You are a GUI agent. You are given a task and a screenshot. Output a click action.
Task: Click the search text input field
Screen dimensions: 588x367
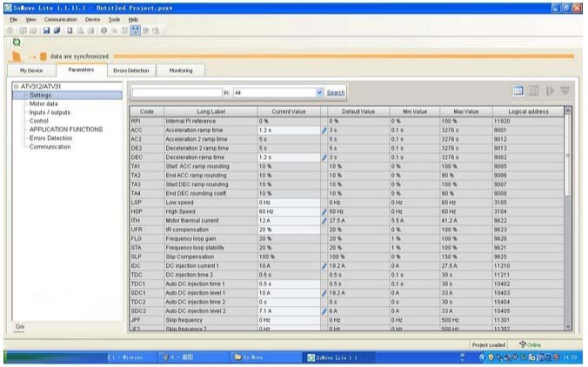pyautogui.click(x=177, y=92)
